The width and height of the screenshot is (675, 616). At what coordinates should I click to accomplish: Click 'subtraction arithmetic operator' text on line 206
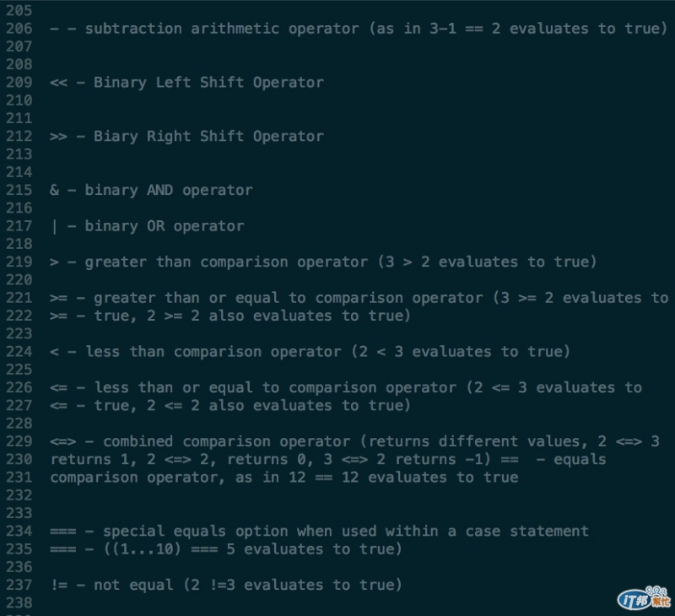coord(222,29)
